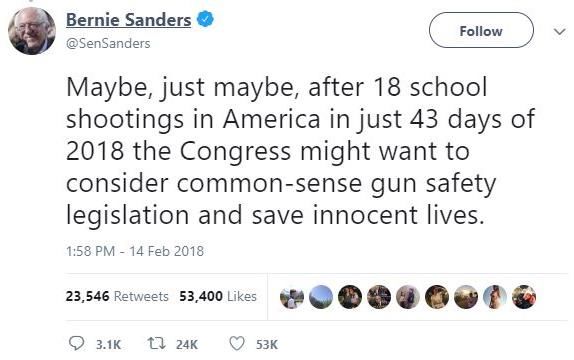Screen dimensions: 574x360
Task: Click the third liker avatar
Action: point(350,297)
